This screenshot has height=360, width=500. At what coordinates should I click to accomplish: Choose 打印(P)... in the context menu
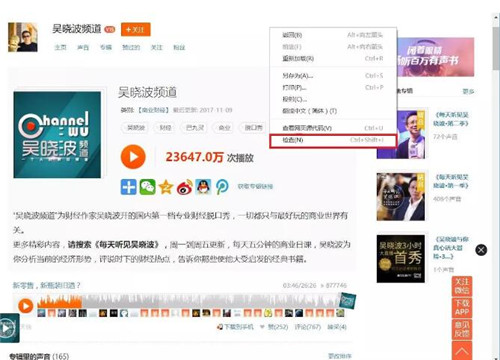pyautogui.click(x=333, y=88)
